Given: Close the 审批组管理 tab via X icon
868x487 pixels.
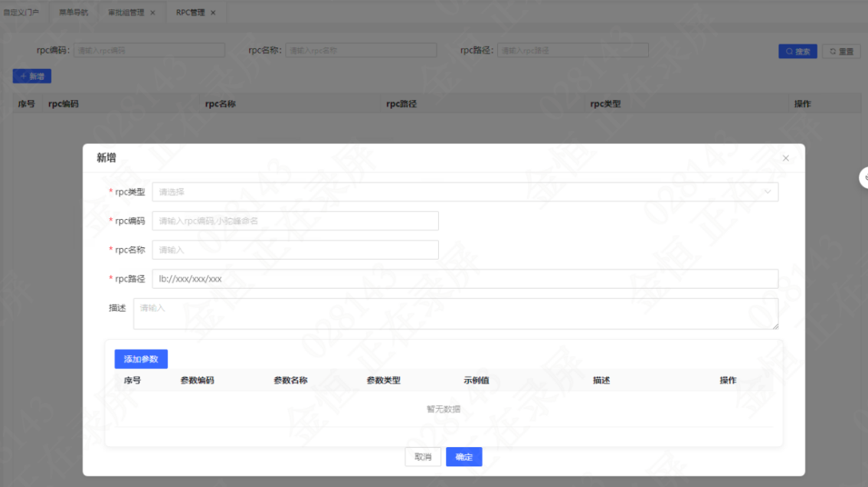Looking at the screenshot, I should click(x=152, y=13).
